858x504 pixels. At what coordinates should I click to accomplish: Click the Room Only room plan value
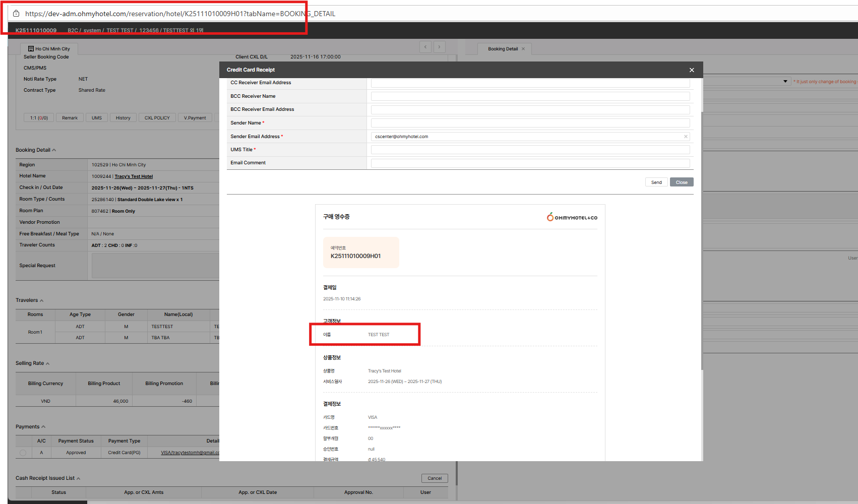pos(124,211)
